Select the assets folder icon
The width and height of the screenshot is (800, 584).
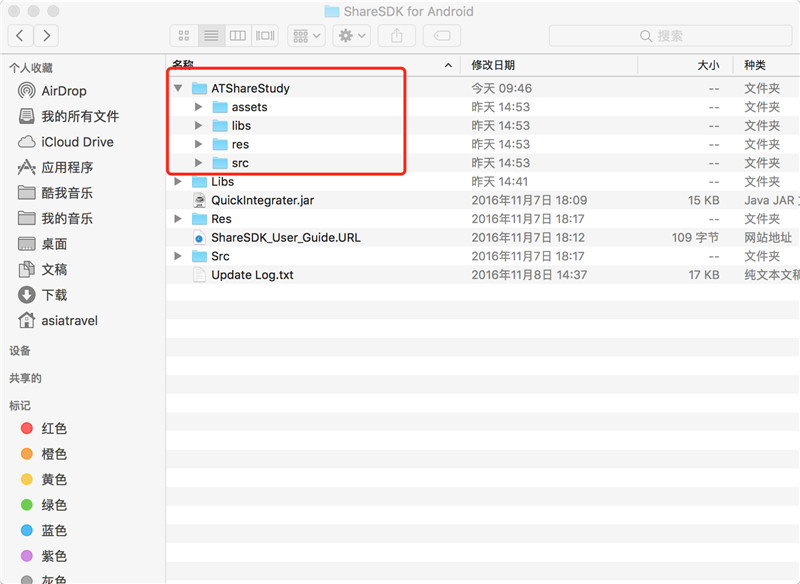pos(219,107)
